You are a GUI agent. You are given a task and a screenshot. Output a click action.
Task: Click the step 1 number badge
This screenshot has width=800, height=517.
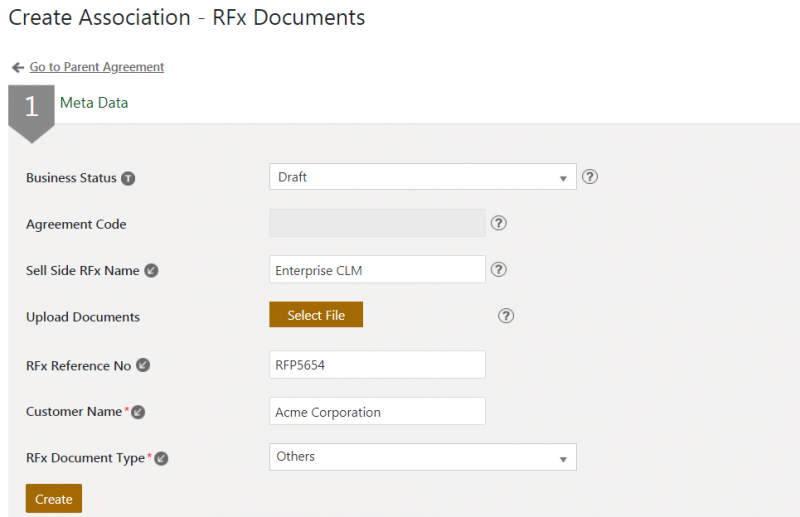click(x=31, y=107)
